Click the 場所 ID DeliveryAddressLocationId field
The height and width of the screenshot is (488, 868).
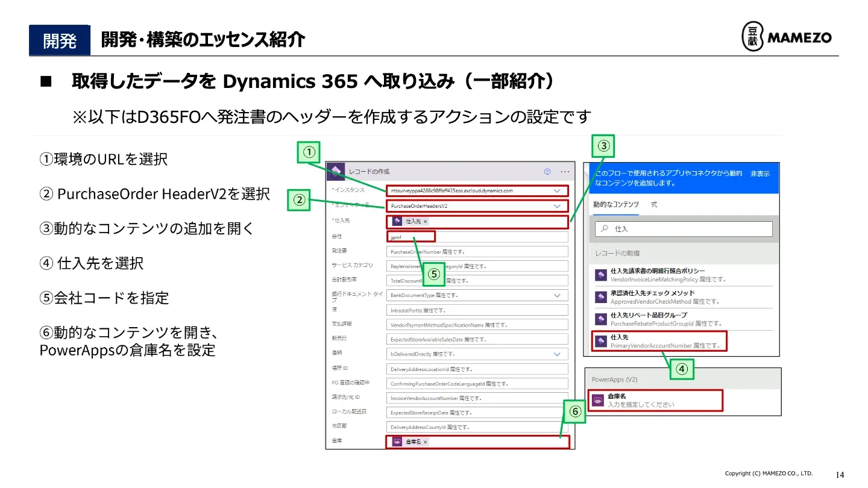tap(477, 369)
